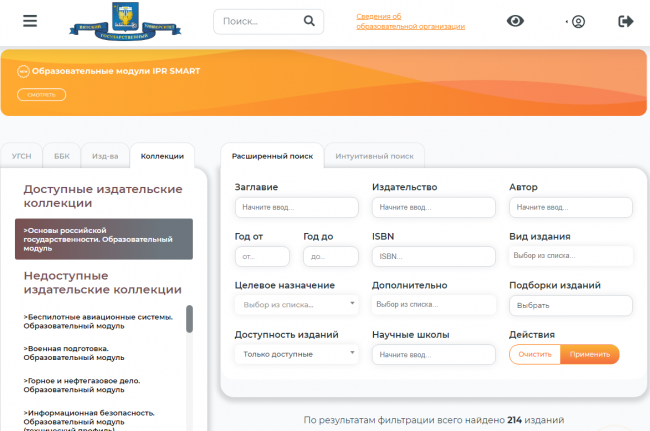The width and height of the screenshot is (650, 431).
Task: Click the collections list scrollbar
Action: [189, 320]
